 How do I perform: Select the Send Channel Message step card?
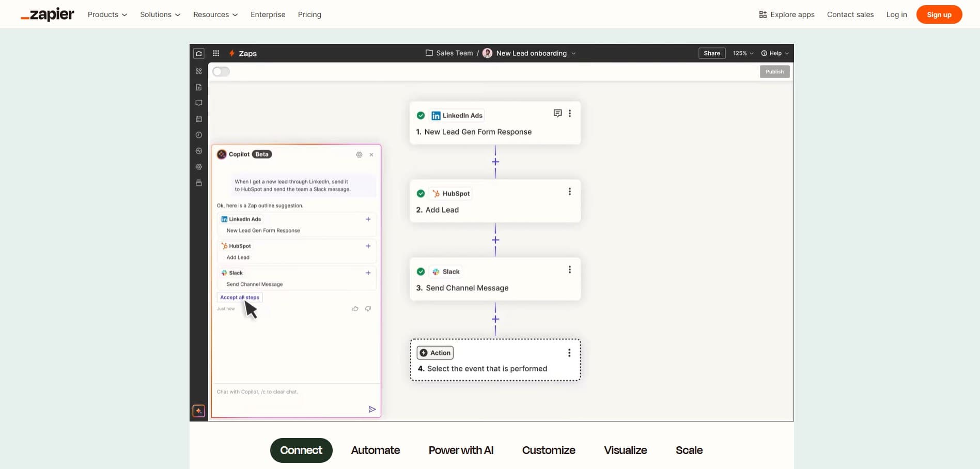click(x=495, y=279)
